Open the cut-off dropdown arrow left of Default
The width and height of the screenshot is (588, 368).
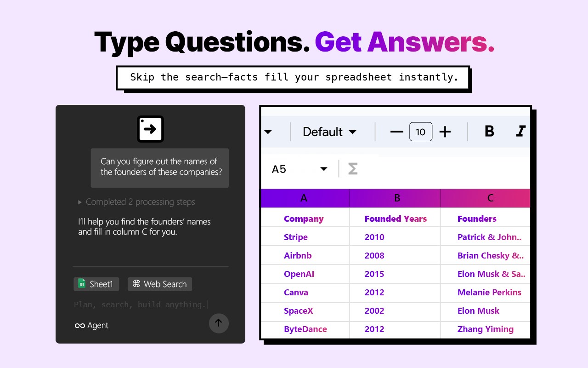point(268,132)
